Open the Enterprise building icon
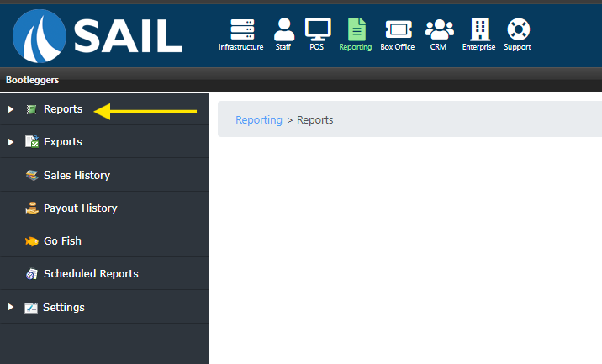Image resolution: width=602 pixels, height=364 pixels. 480,29
